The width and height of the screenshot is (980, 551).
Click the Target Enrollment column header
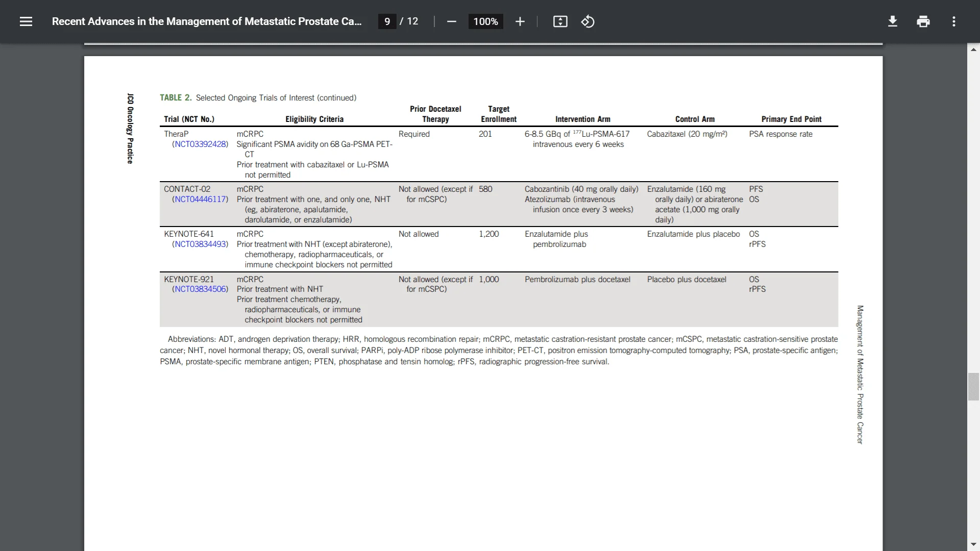[499, 114]
